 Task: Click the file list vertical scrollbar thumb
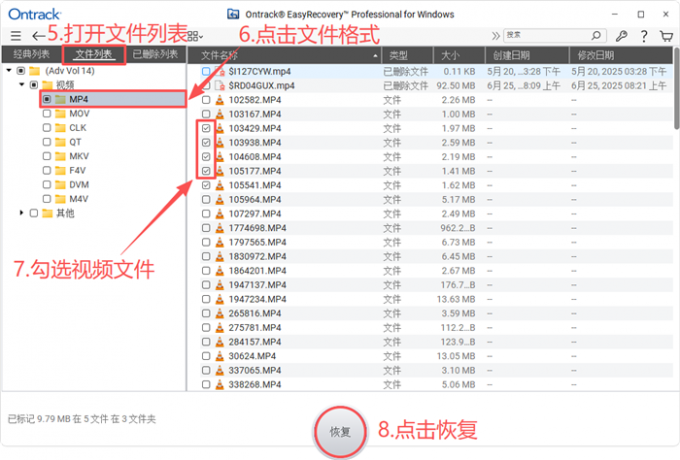[x=677, y=88]
